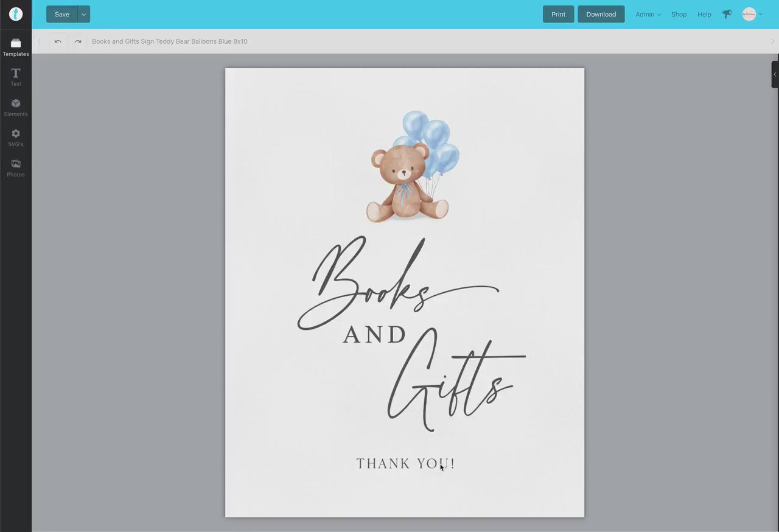Expand the Save options dropdown arrow
Screen dimensions: 779x532
click(84, 14)
